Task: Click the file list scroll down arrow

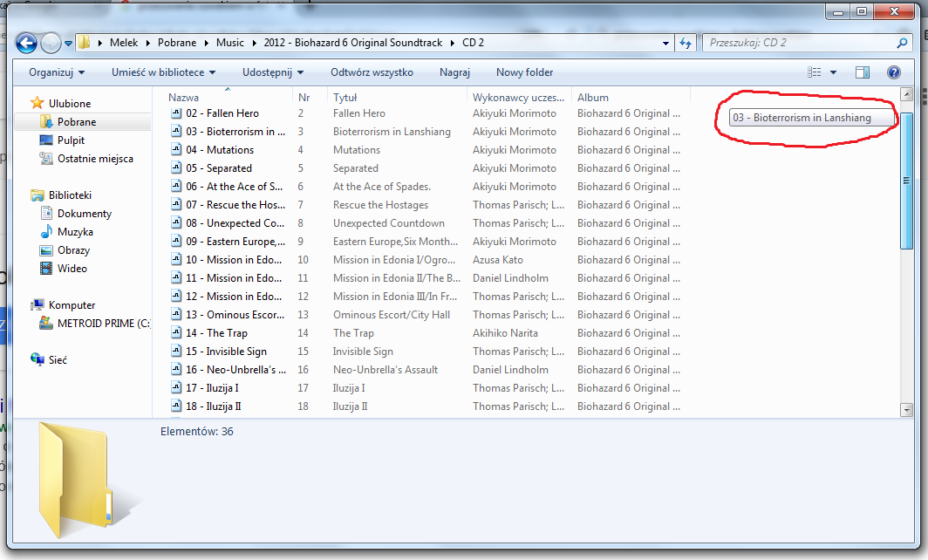Action: point(906,410)
